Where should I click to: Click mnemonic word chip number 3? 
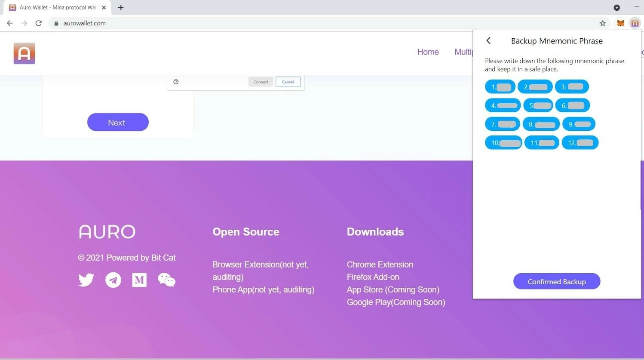click(572, 86)
